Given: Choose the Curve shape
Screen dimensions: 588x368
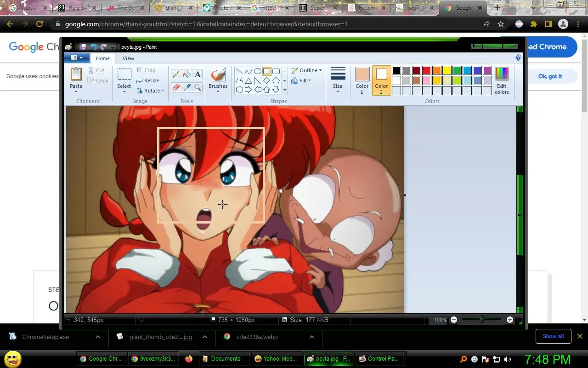Looking at the screenshot, I should pyautogui.click(x=249, y=71).
